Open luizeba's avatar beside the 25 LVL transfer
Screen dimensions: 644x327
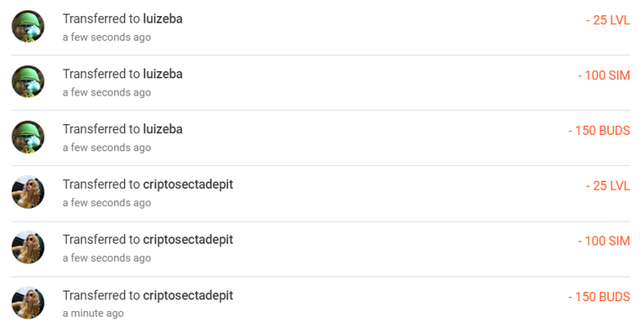pos(28,27)
